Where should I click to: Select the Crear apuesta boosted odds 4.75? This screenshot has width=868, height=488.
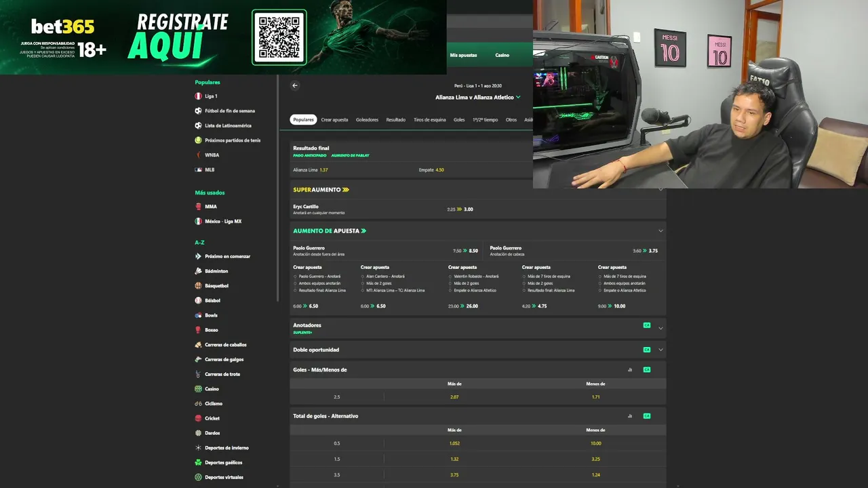point(542,306)
